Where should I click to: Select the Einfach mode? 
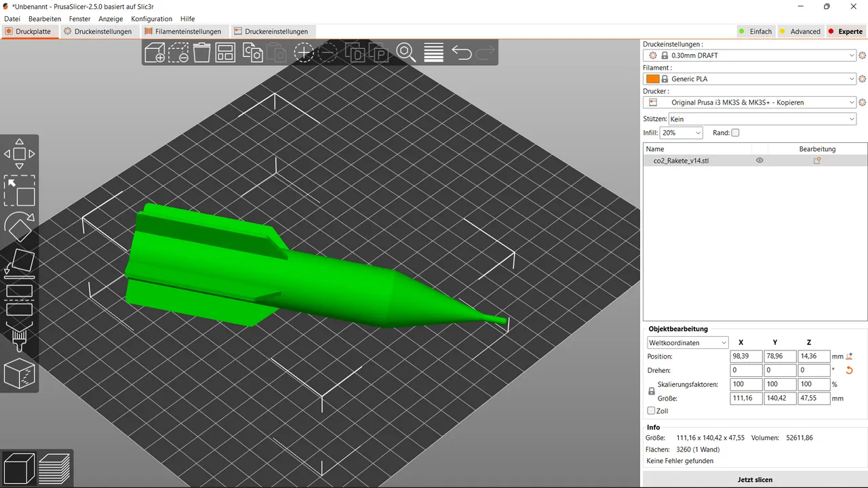755,31
